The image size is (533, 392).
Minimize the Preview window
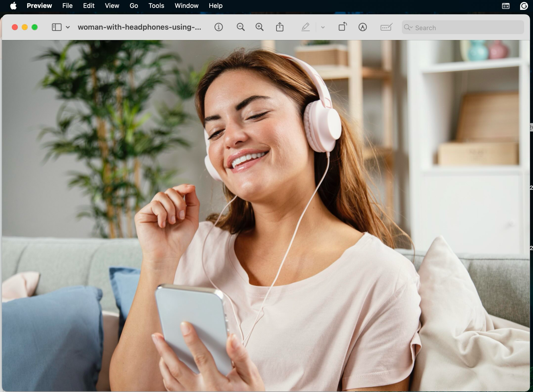[x=25, y=27]
